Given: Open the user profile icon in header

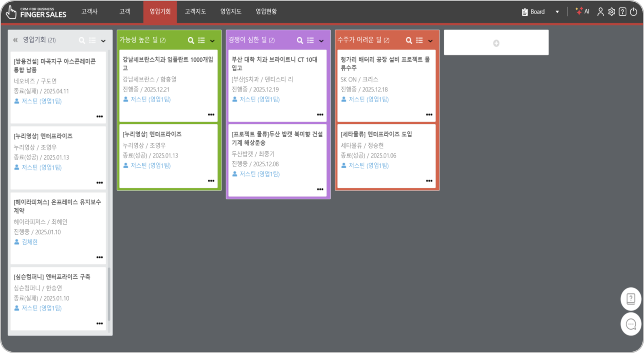Looking at the screenshot, I should tap(600, 12).
